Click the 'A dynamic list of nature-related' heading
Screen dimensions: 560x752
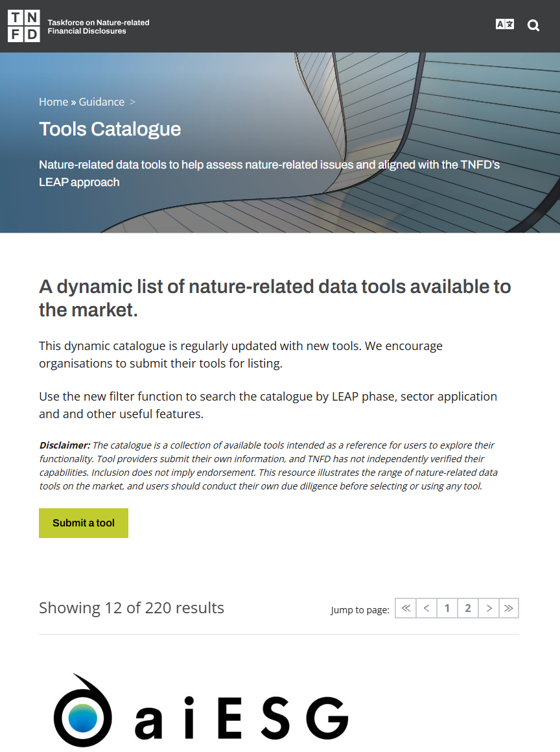click(x=275, y=298)
